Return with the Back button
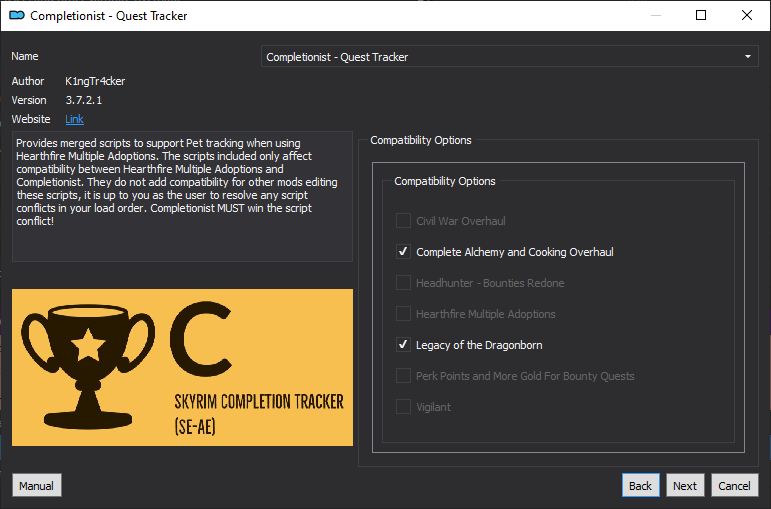 [x=640, y=486]
